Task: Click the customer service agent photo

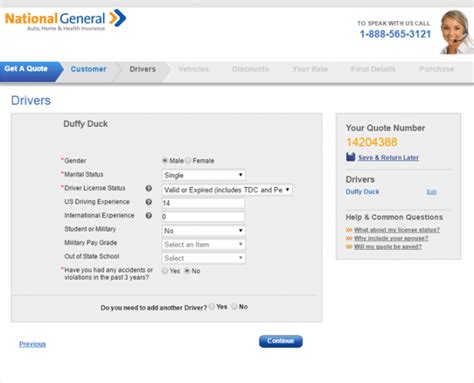Action: coord(457,32)
